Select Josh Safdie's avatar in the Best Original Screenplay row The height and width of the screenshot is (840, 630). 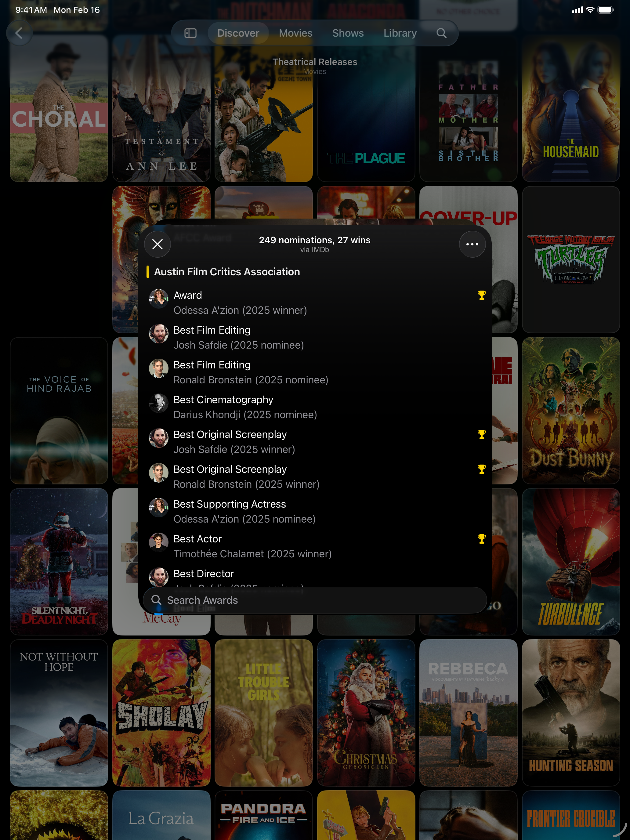coord(159,438)
